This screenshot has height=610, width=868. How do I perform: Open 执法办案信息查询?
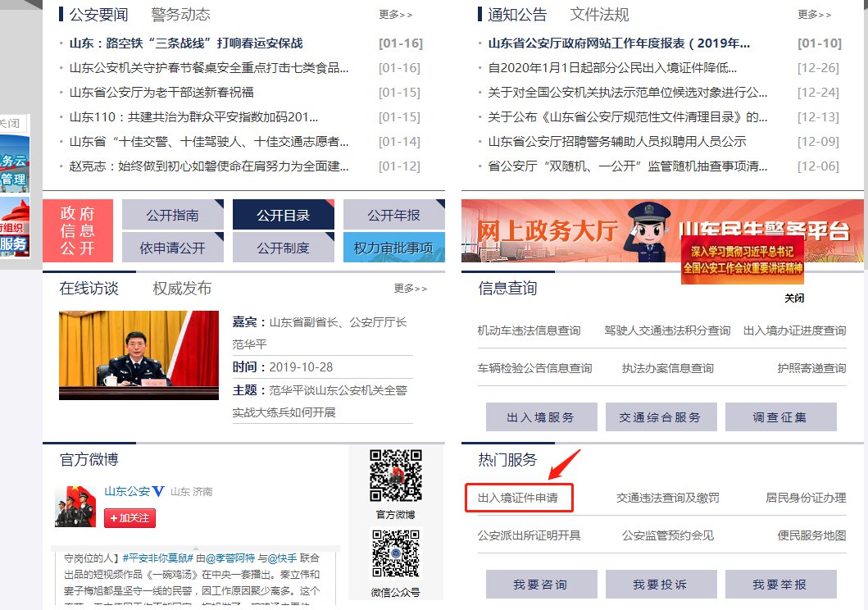click(668, 368)
